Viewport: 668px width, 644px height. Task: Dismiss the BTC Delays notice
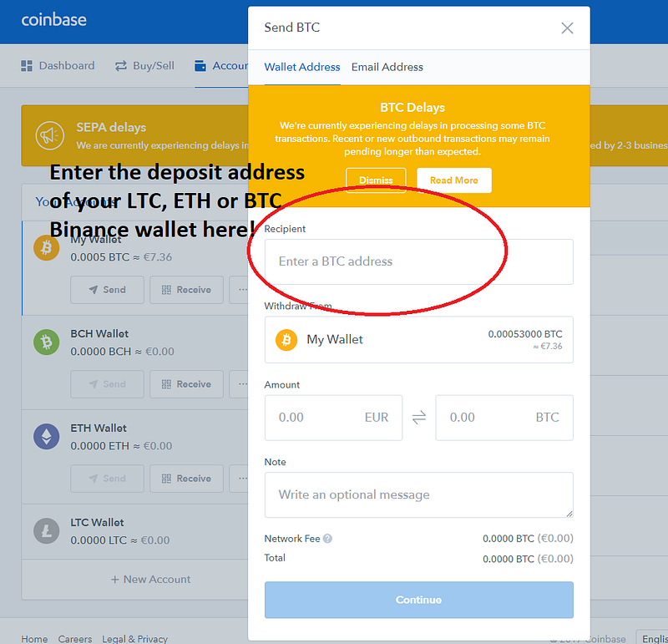click(x=376, y=180)
